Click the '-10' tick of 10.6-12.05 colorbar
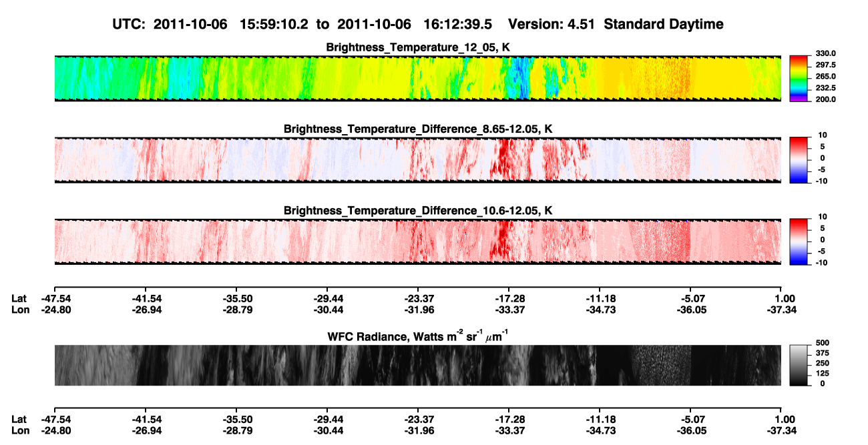The height and width of the screenshot is (445, 868). pyautogui.click(x=821, y=262)
